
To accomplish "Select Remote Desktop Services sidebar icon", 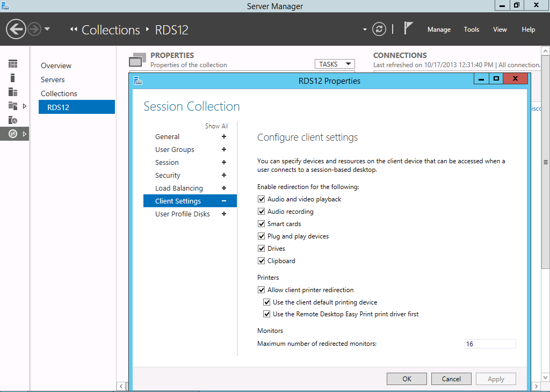I will tap(13, 134).
